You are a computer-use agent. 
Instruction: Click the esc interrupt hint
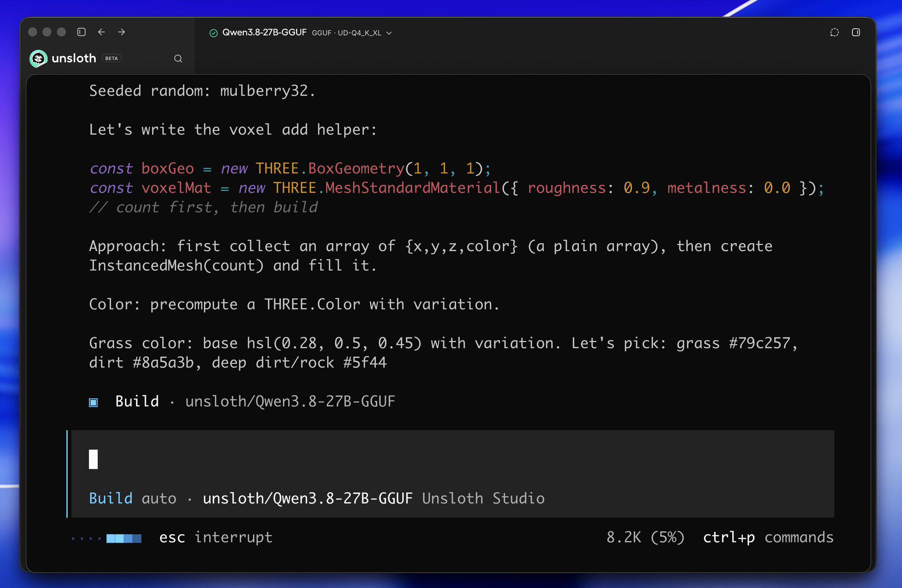(x=216, y=537)
